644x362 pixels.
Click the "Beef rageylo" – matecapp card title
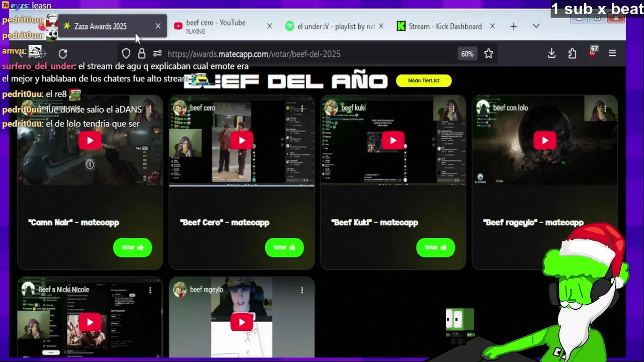tap(533, 222)
